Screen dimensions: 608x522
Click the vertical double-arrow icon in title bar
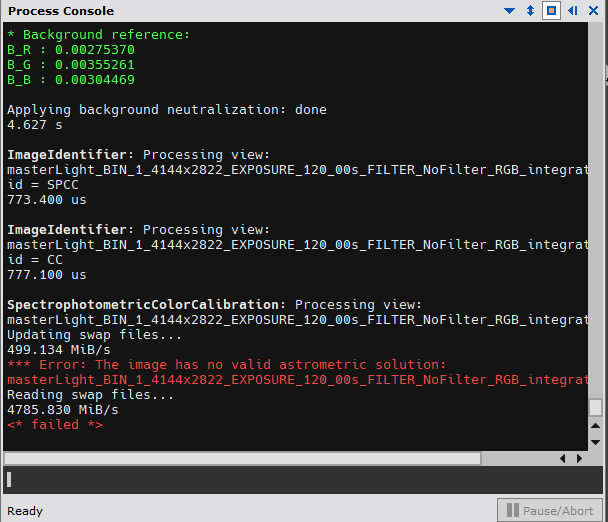tap(530, 11)
